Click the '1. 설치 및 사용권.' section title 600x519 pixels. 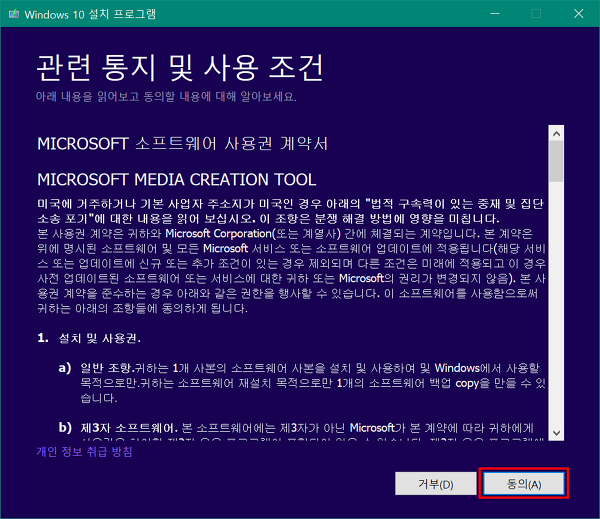point(89,338)
